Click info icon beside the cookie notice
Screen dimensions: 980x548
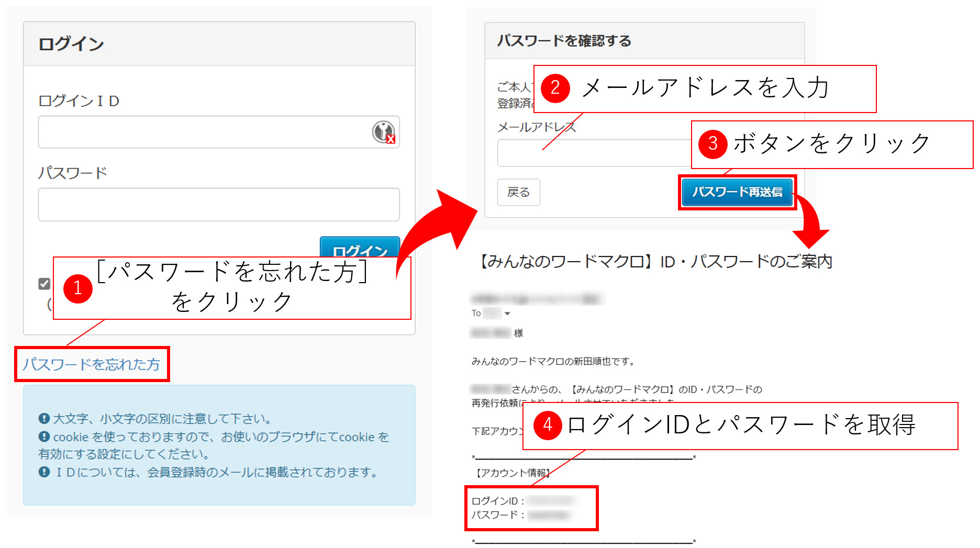(x=44, y=437)
